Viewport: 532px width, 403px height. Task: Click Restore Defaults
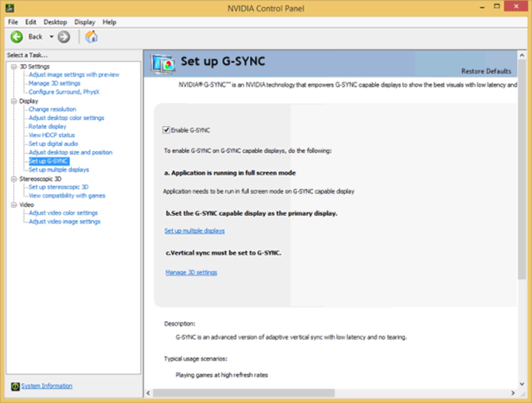[486, 71]
